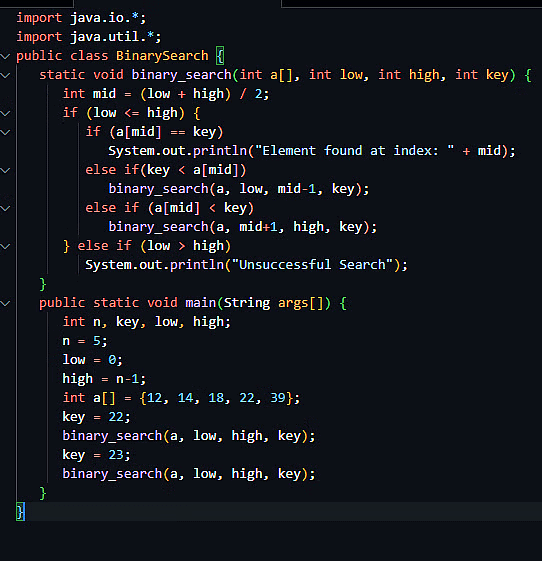Image resolution: width=542 pixels, height=561 pixels.
Task: Place cursor on 'import java.io.*;' line
Action: (81, 18)
